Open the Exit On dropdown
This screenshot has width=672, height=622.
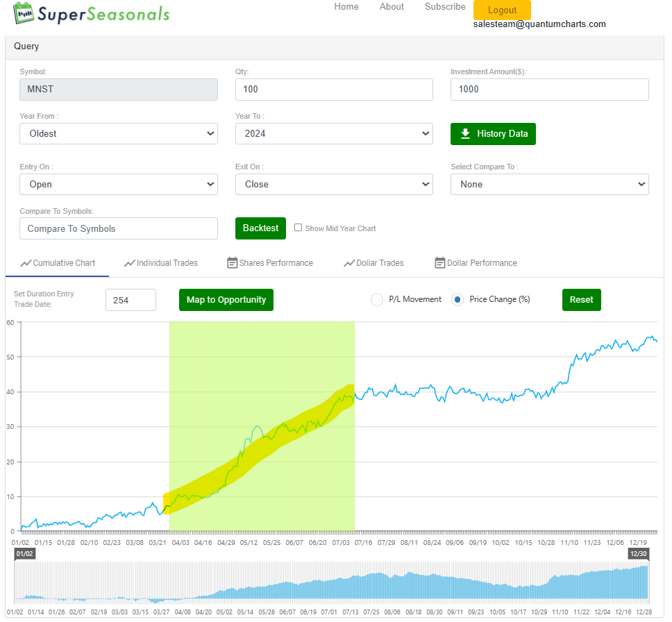pos(334,185)
